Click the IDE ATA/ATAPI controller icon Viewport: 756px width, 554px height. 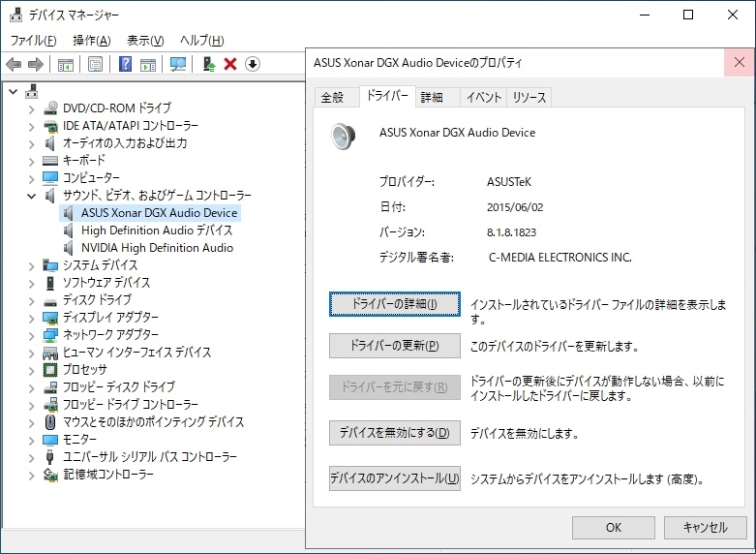click(50, 126)
